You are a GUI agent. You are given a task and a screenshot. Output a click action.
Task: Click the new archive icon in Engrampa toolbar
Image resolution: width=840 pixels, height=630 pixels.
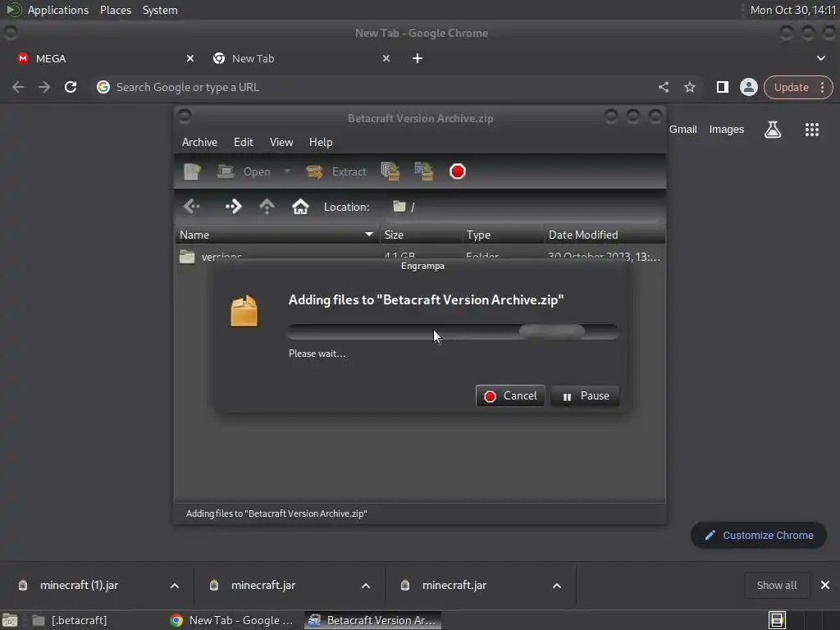pos(192,171)
